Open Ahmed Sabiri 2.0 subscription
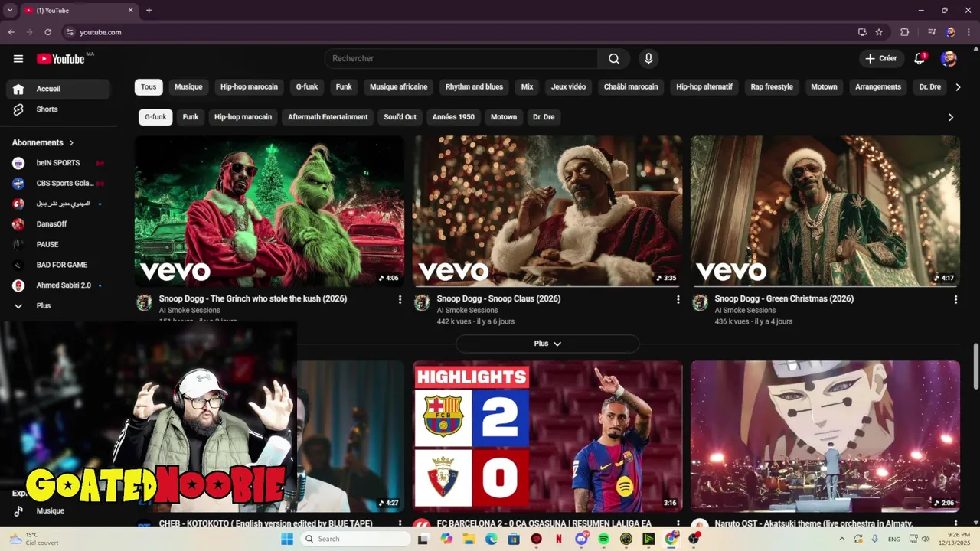Screen dimensions: 980x551 [58, 285]
